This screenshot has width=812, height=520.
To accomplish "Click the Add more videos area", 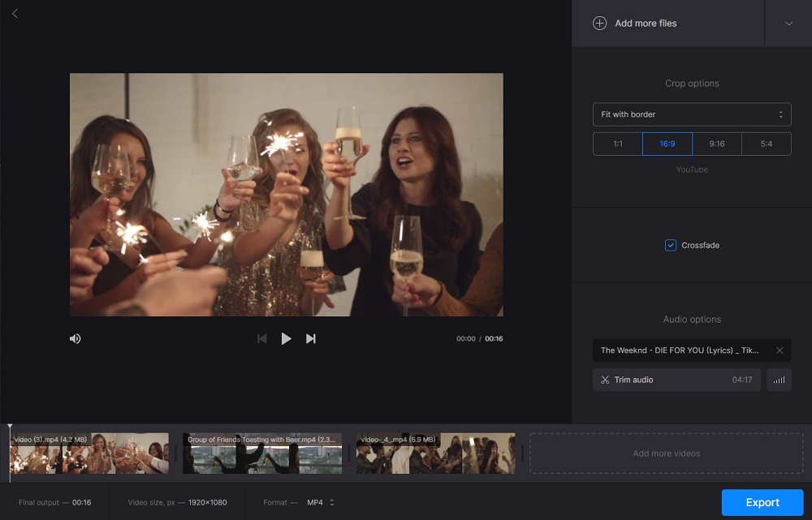I will pyautogui.click(x=666, y=453).
